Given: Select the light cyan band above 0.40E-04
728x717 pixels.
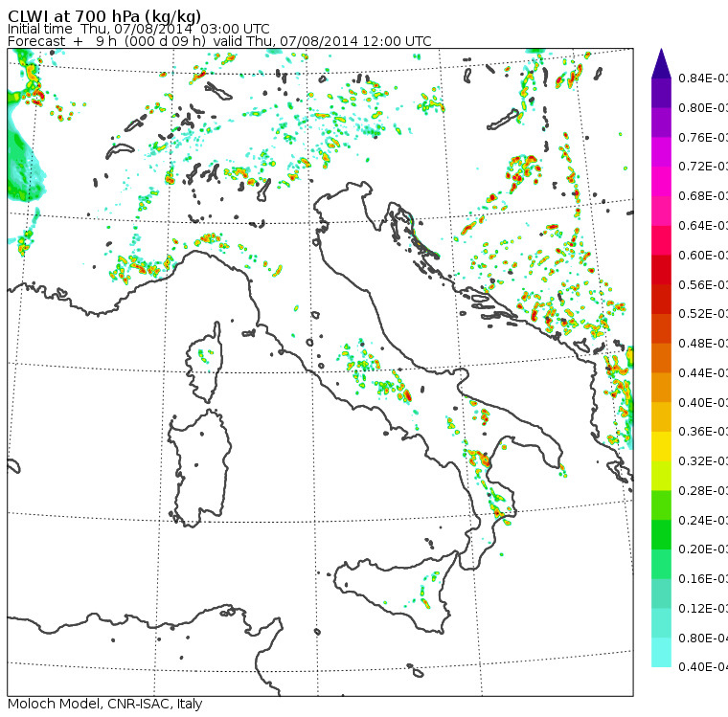Looking at the screenshot, I should click(661, 652).
